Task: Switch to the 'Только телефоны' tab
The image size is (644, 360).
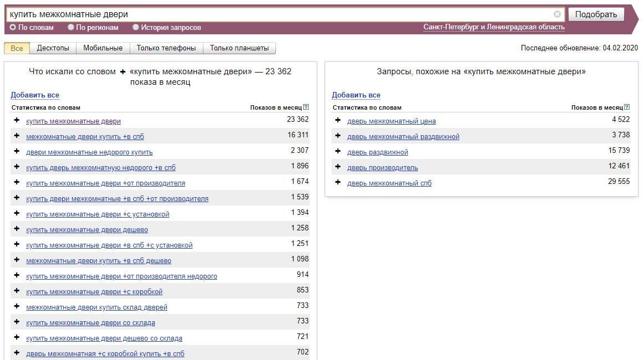Action: [x=166, y=48]
